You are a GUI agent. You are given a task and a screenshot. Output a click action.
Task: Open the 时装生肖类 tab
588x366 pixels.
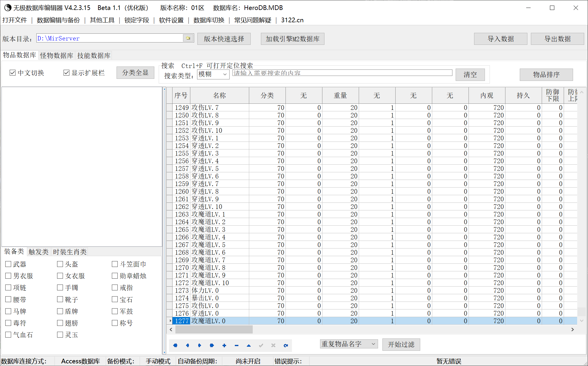click(x=70, y=252)
